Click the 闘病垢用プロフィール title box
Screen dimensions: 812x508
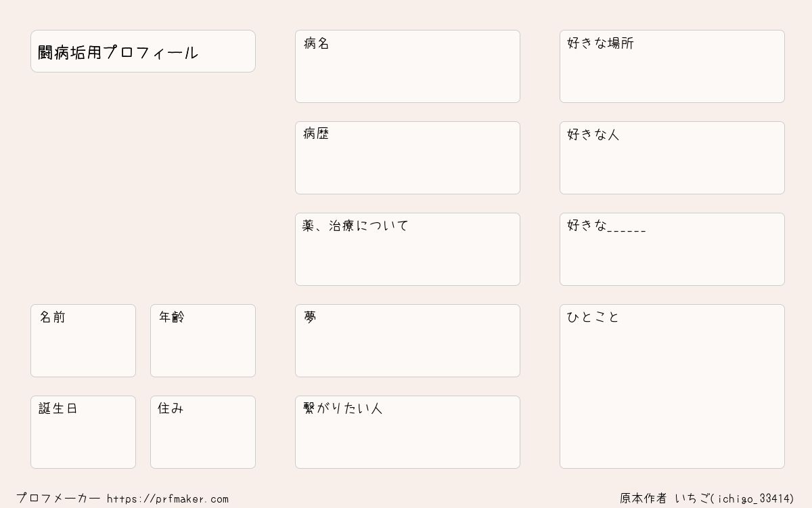point(143,51)
